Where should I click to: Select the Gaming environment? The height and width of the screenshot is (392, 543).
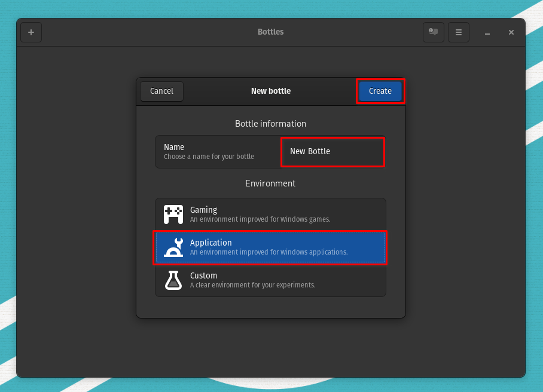point(270,214)
